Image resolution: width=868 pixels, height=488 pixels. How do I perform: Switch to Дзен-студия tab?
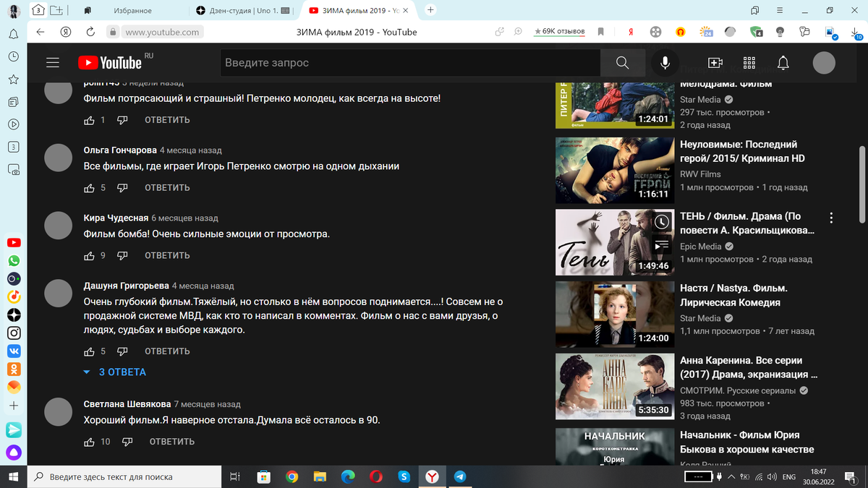click(244, 10)
